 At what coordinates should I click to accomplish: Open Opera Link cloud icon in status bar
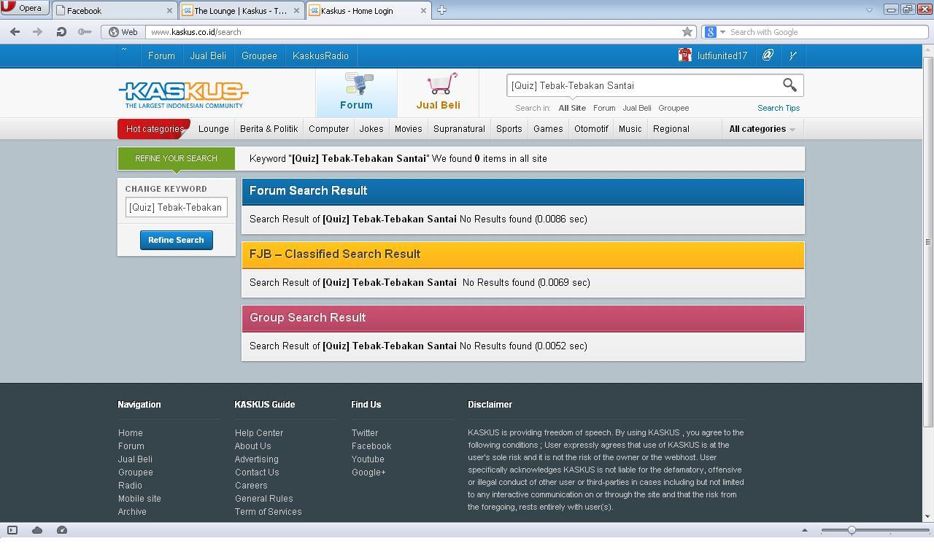tap(37, 530)
